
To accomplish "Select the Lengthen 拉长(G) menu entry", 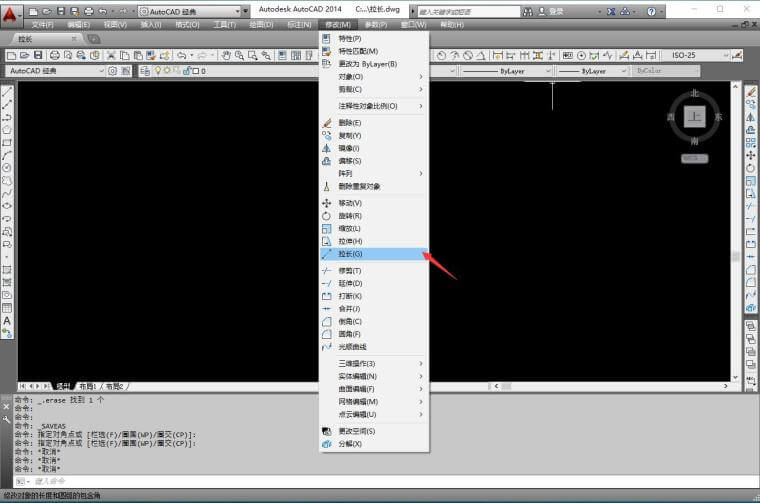I will 374,254.
